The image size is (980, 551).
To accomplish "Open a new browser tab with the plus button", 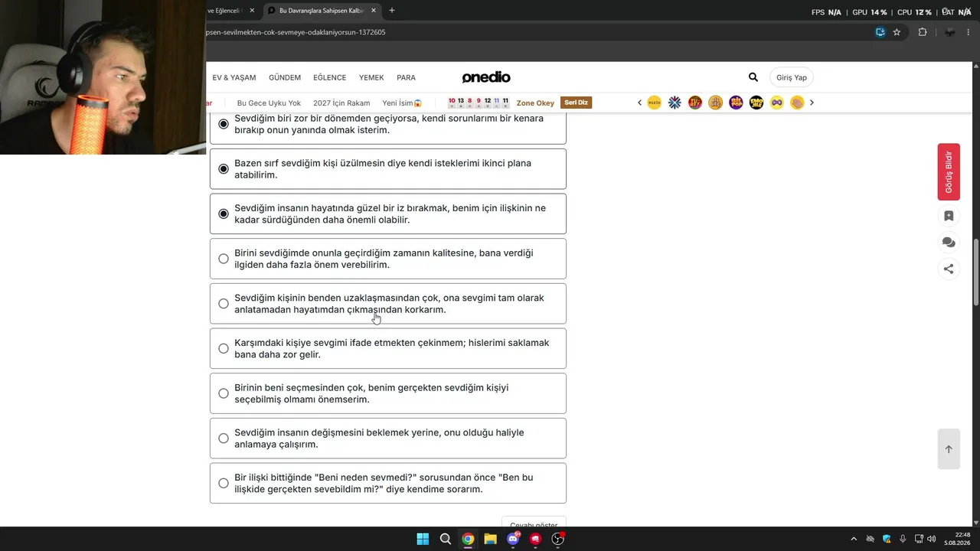I will coord(392,11).
